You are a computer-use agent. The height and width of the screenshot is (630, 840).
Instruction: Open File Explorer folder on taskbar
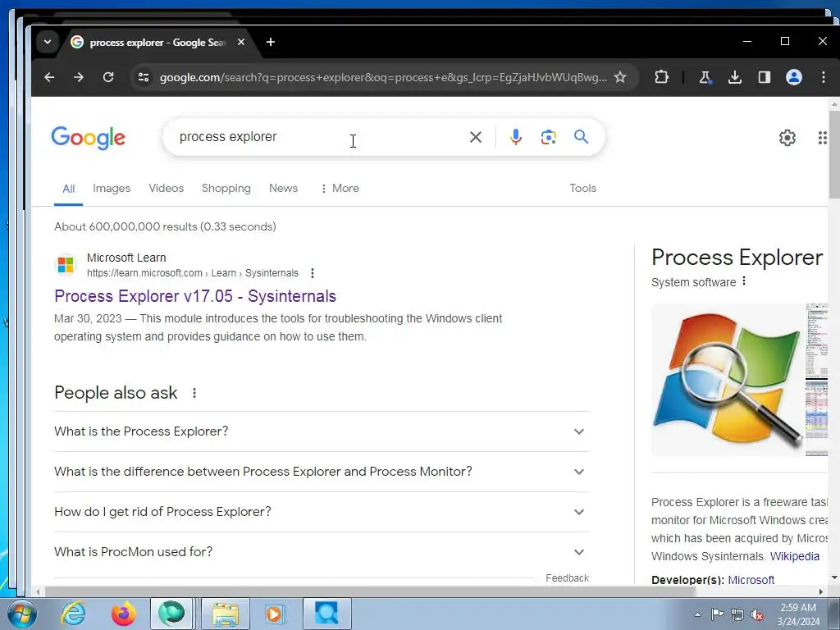[226, 614]
